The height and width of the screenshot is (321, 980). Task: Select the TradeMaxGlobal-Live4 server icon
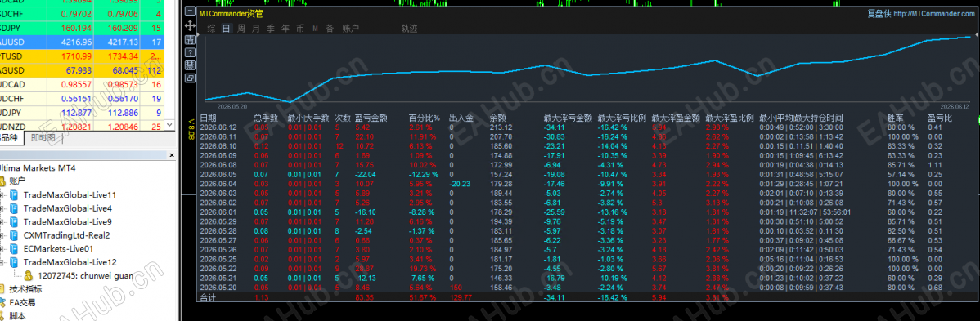coord(15,208)
